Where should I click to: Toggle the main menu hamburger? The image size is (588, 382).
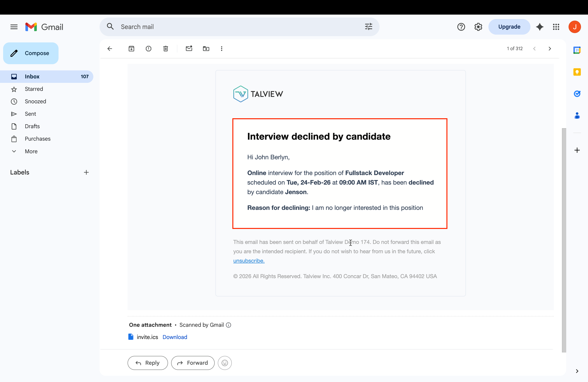14,27
